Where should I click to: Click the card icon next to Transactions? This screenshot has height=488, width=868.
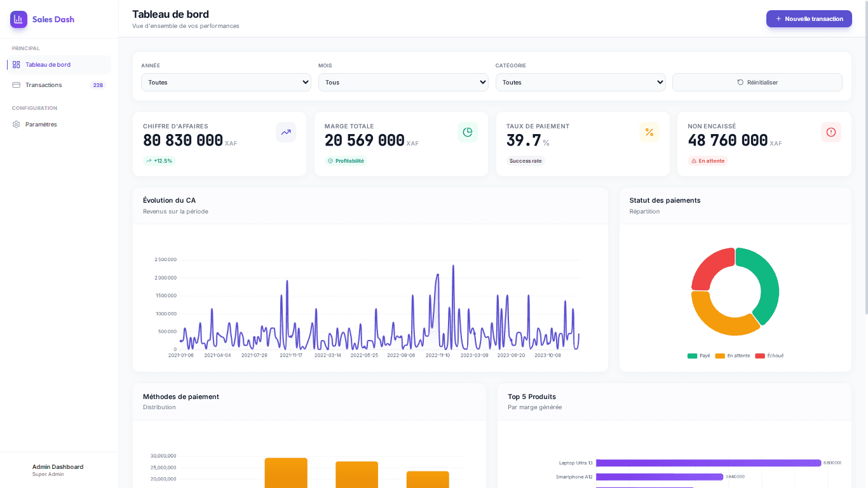click(x=15, y=85)
